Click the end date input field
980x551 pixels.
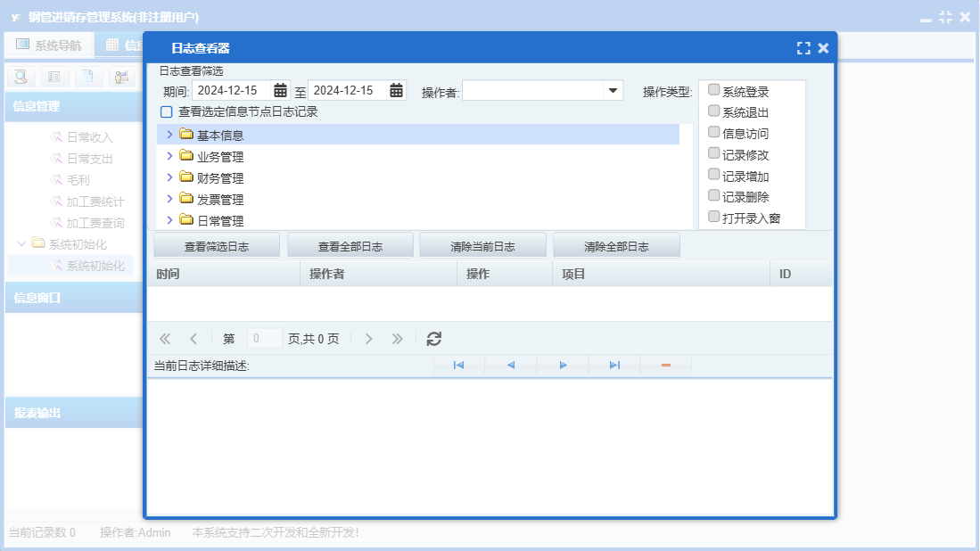click(348, 91)
